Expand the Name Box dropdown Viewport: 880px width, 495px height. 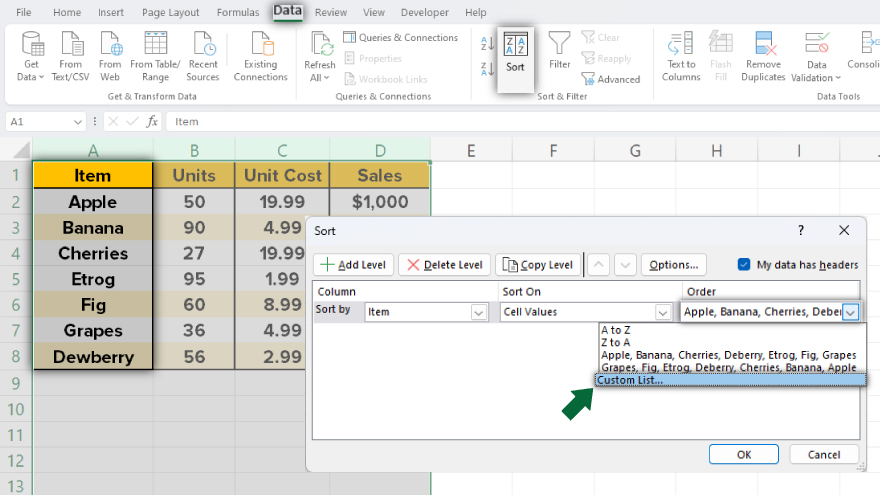77,122
